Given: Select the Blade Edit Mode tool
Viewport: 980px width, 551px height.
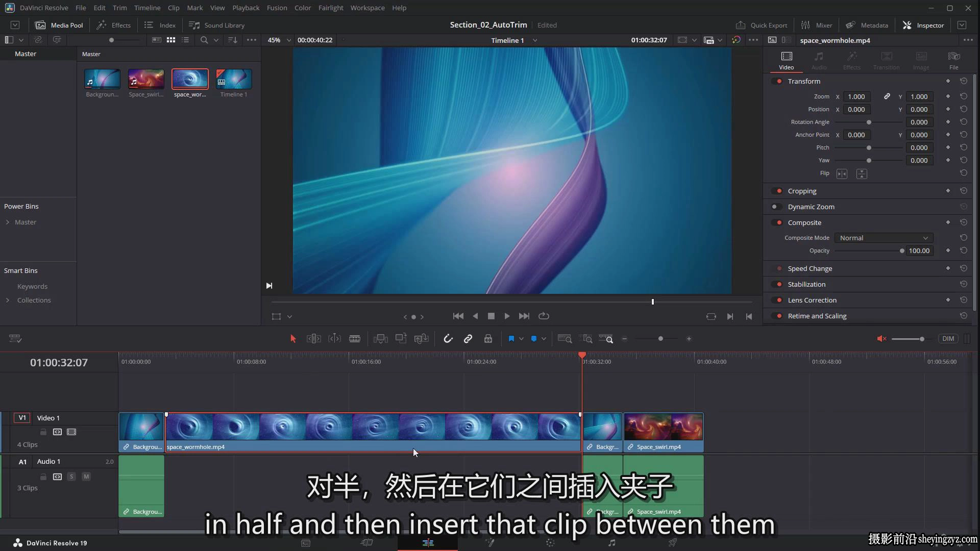Looking at the screenshot, I should pyautogui.click(x=355, y=339).
